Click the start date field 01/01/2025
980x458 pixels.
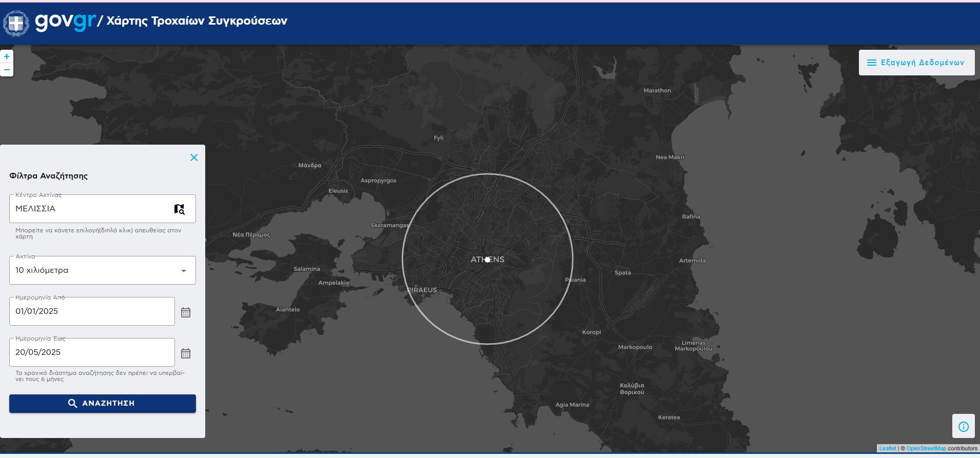[92, 311]
